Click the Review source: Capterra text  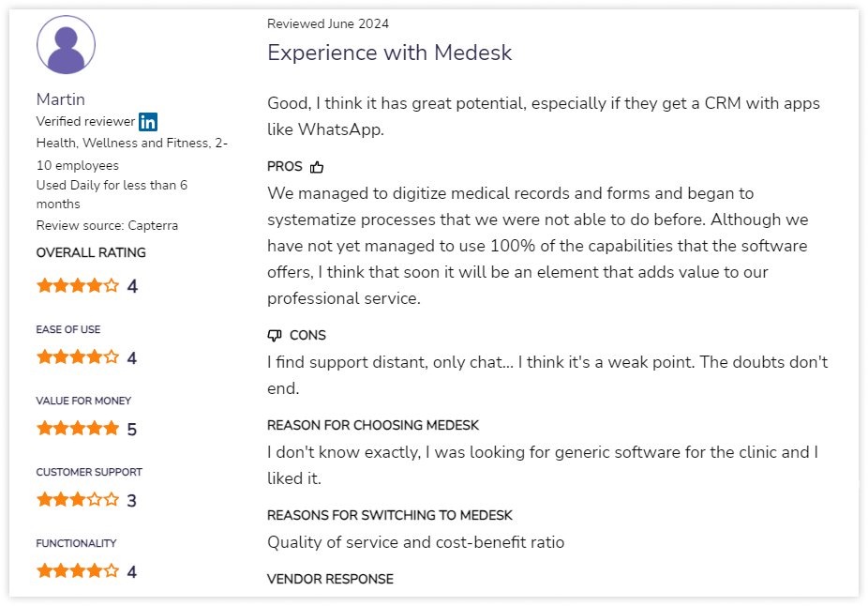point(107,225)
